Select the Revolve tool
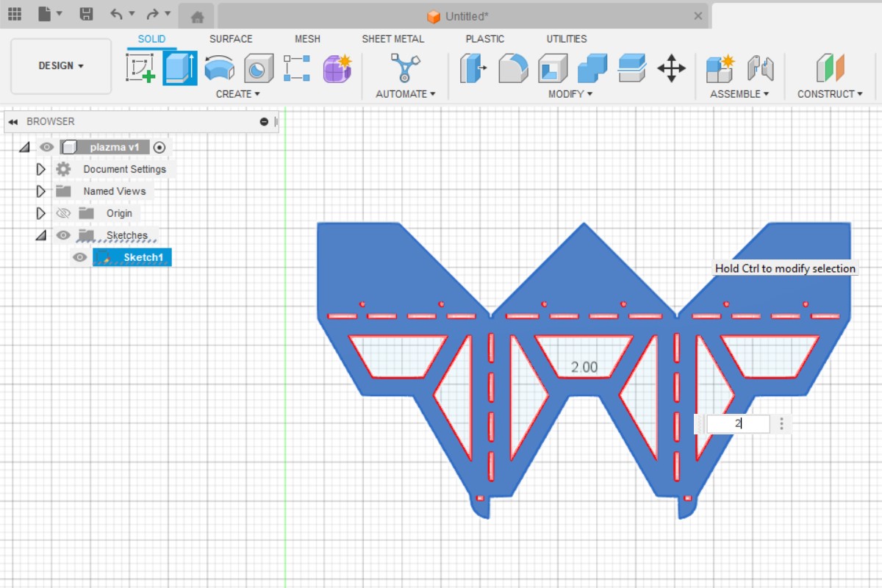 [219, 68]
